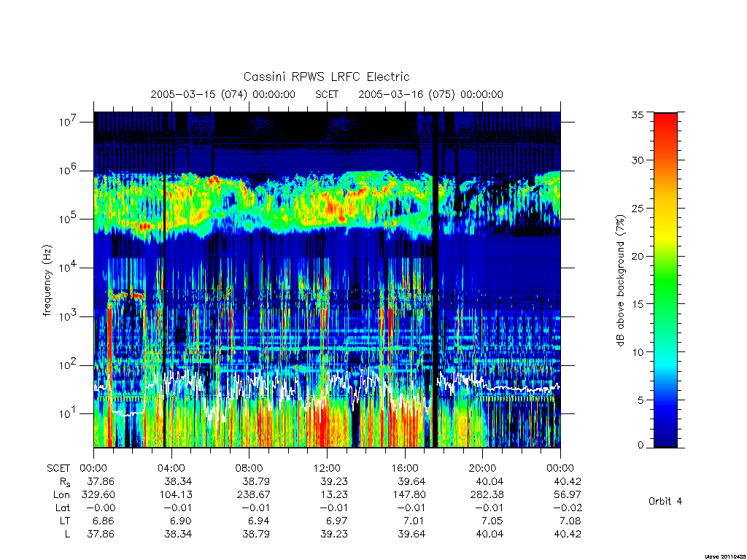This screenshot has height=560, width=747.
Task: Click the "LT" row label below the plot
Action: tap(64, 521)
